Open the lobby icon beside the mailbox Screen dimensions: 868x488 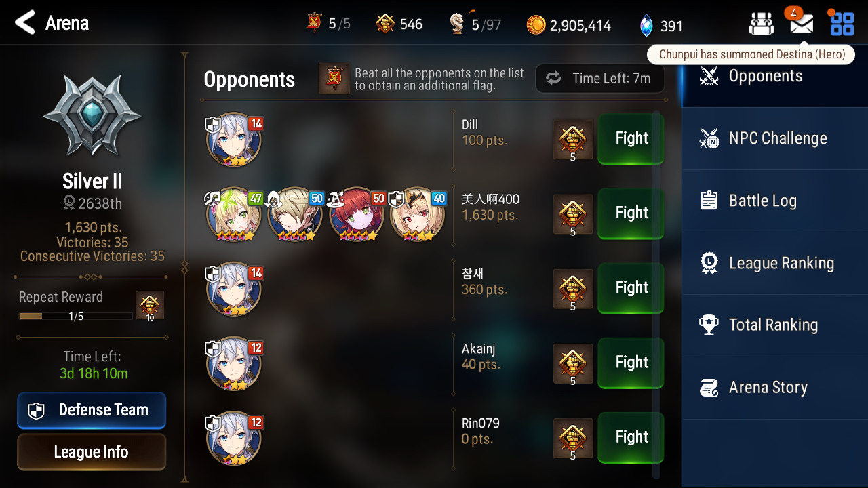click(x=762, y=24)
